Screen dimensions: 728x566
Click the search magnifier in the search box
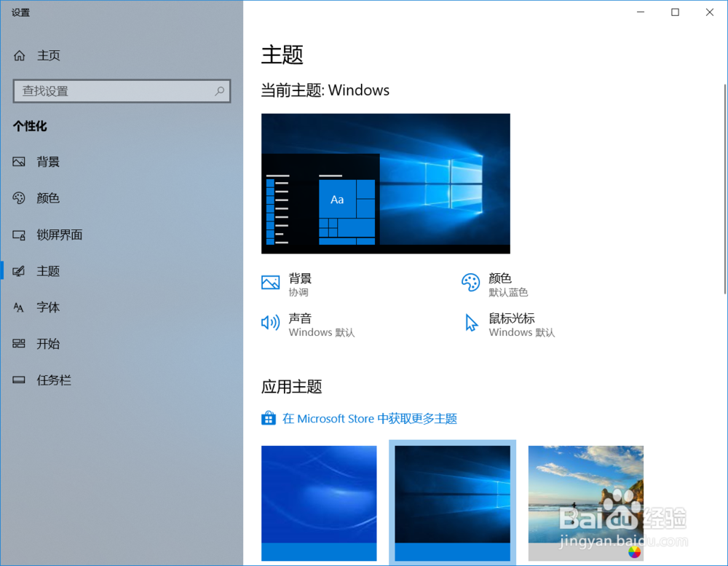click(x=219, y=91)
